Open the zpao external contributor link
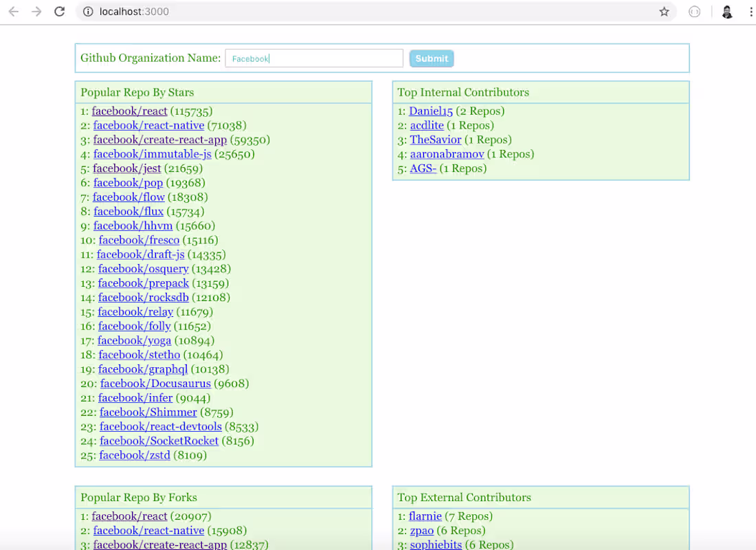The height and width of the screenshot is (550, 756). [421, 530]
